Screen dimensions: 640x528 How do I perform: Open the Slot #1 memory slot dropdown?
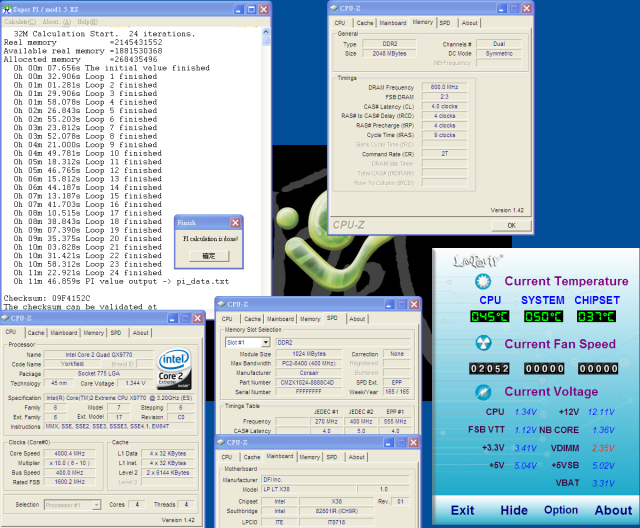tap(266, 342)
